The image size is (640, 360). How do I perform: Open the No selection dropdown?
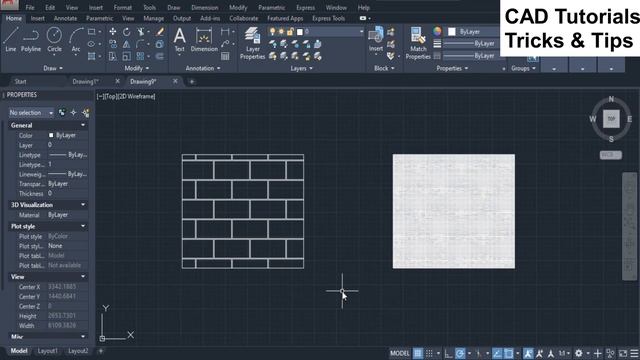coord(31,113)
